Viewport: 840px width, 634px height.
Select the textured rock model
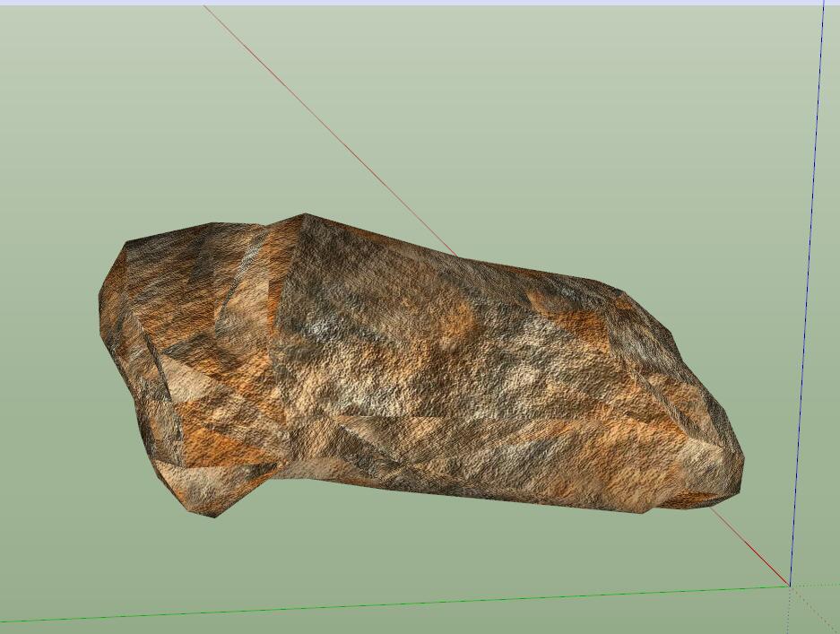(x=420, y=366)
